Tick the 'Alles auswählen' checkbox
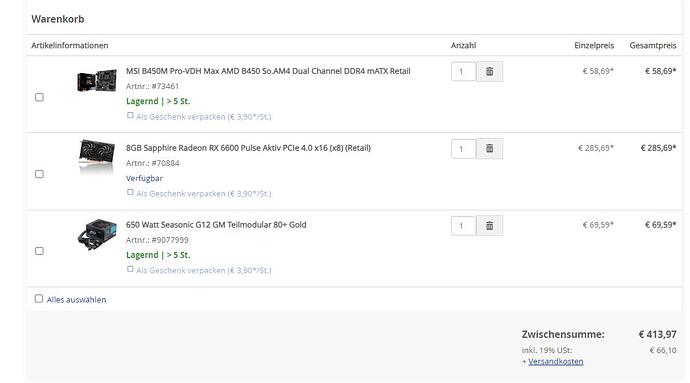This screenshot has height=383, width=690. pyautogui.click(x=39, y=298)
